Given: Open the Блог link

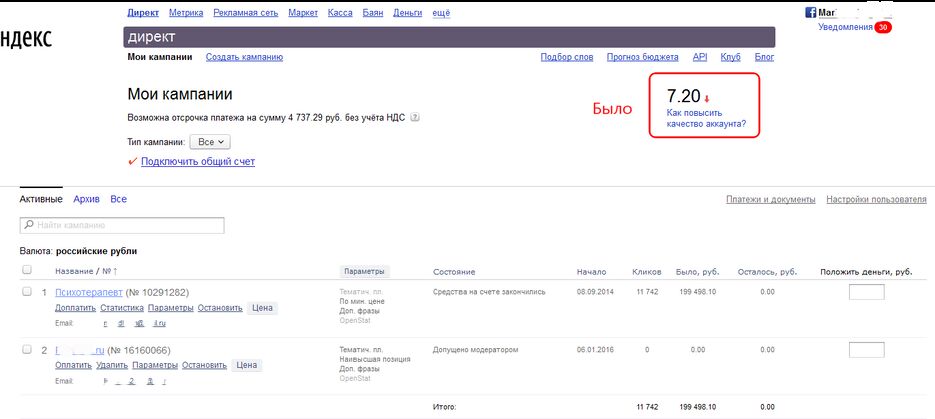Looking at the screenshot, I should coord(764,57).
